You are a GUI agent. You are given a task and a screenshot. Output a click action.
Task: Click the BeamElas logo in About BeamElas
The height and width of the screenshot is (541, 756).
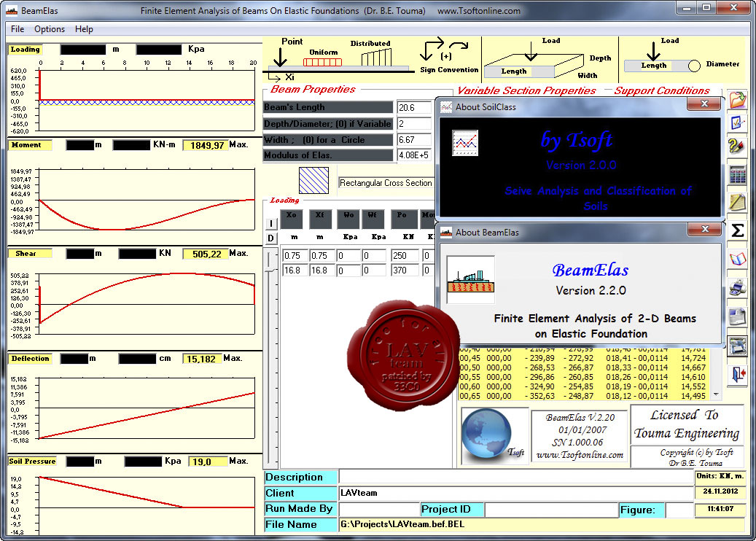point(470,280)
